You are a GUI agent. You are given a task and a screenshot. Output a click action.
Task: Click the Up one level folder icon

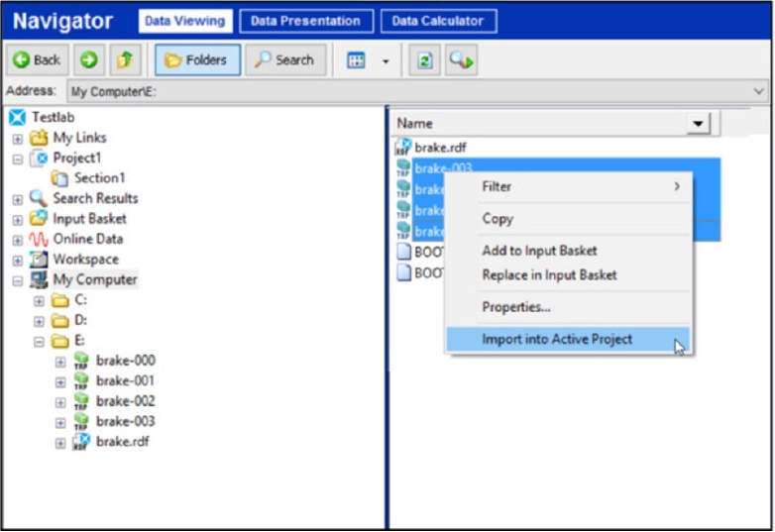click(x=124, y=59)
